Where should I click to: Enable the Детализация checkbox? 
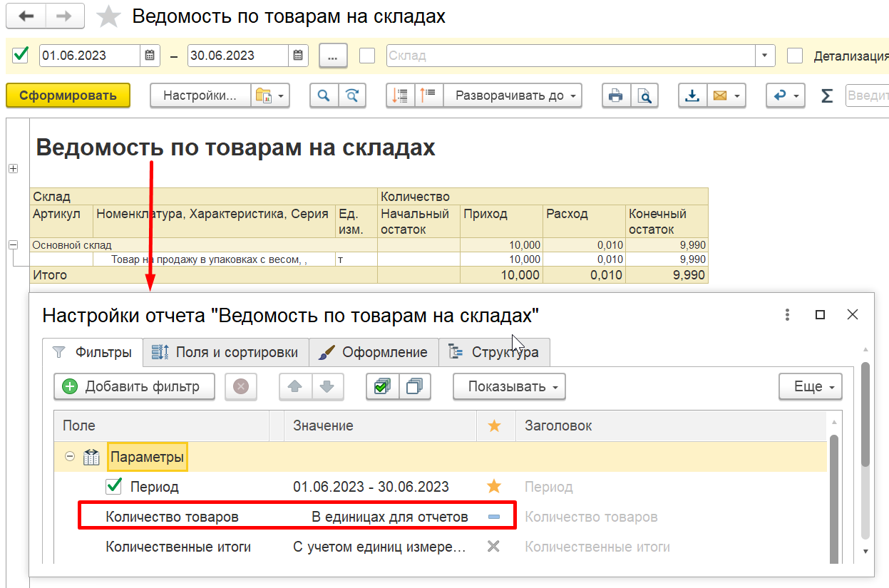795,56
